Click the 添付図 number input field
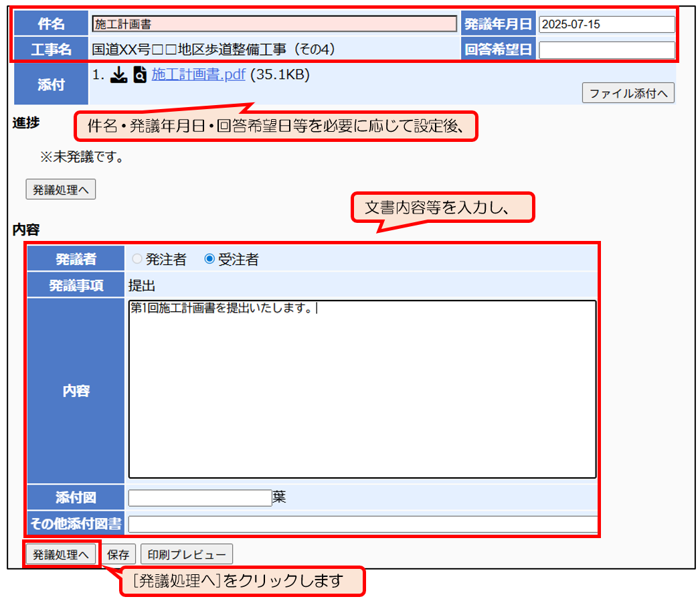700x599 pixels. click(x=199, y=498)
